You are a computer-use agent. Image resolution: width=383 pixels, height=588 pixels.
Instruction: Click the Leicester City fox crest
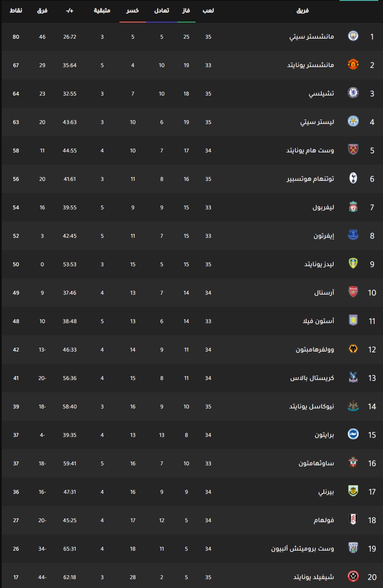coord(353,121)
